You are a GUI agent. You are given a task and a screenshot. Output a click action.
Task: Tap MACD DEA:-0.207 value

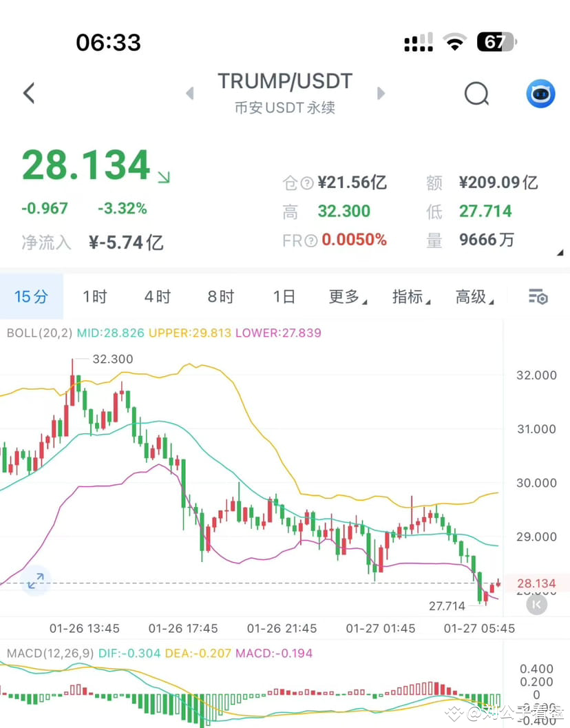pyautogui.click(x=198, y=653)
